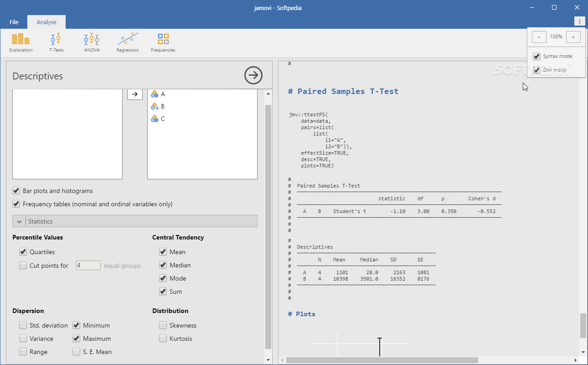
Task: Uncheck the Minimum checkbox
Action: (x=77, y=325)
